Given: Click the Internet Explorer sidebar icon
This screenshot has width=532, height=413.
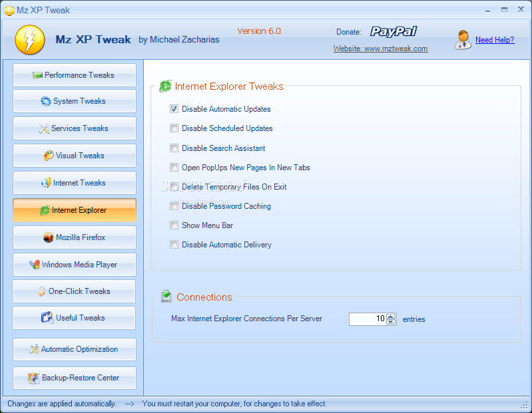Looking at the screenshot, I should (45, 210).
